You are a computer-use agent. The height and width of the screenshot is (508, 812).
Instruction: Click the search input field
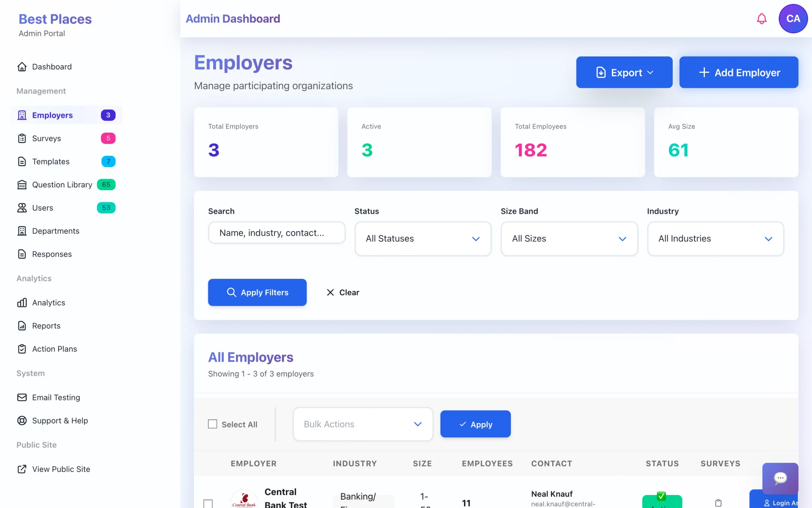point(276,233)
